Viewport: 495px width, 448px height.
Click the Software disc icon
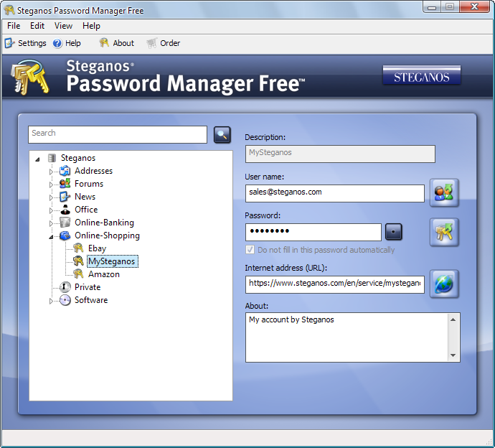click(x=65, y=300)
